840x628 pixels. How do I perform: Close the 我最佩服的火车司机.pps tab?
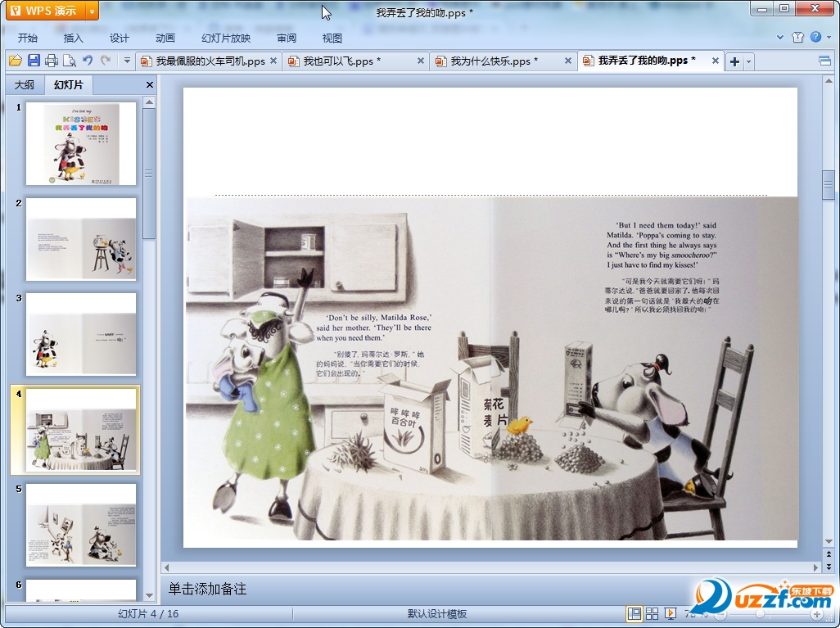(x=273, y=61)
